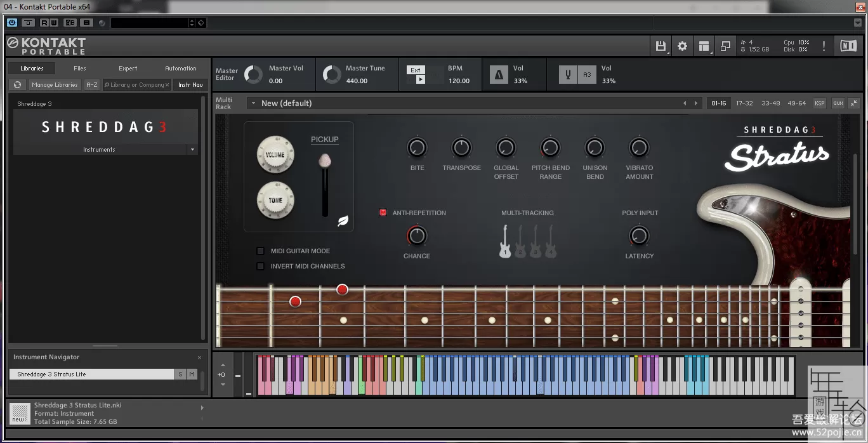Click the tuning fork reference tone icon
Image resolution: width=868 pixels, height=443 pixels.
click(568, 75)
